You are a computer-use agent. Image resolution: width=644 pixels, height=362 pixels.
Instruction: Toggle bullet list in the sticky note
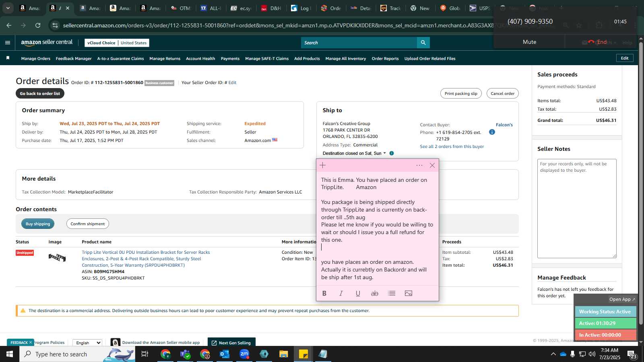coord(391,293)
